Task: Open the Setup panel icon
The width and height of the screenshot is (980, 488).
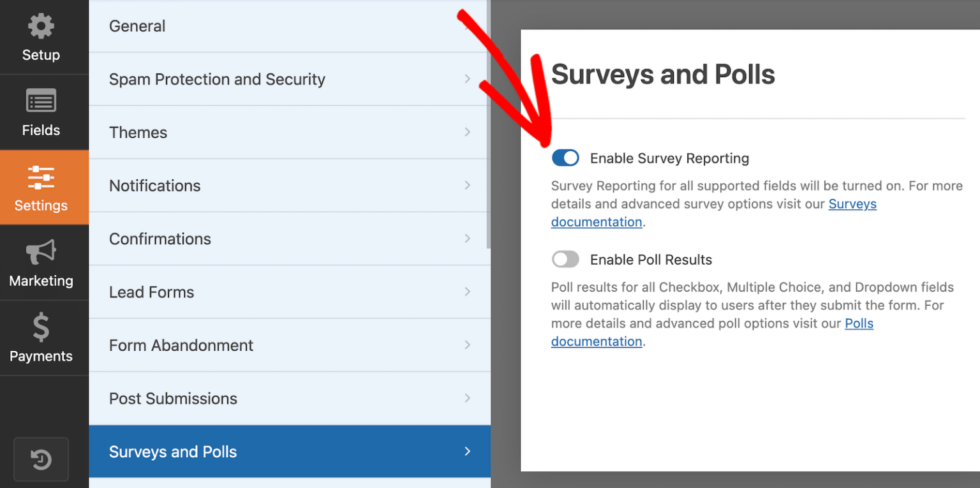Action: 41,26
